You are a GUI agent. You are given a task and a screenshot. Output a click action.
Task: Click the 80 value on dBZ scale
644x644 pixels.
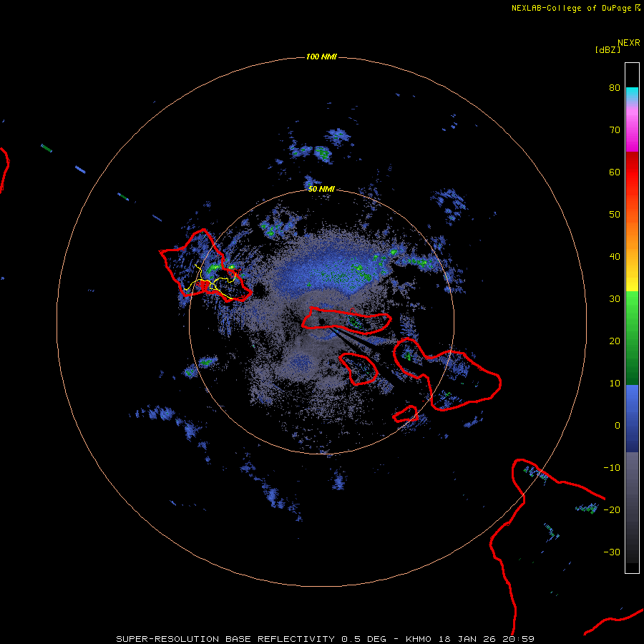pyautogui.click(x=615, y=88)
